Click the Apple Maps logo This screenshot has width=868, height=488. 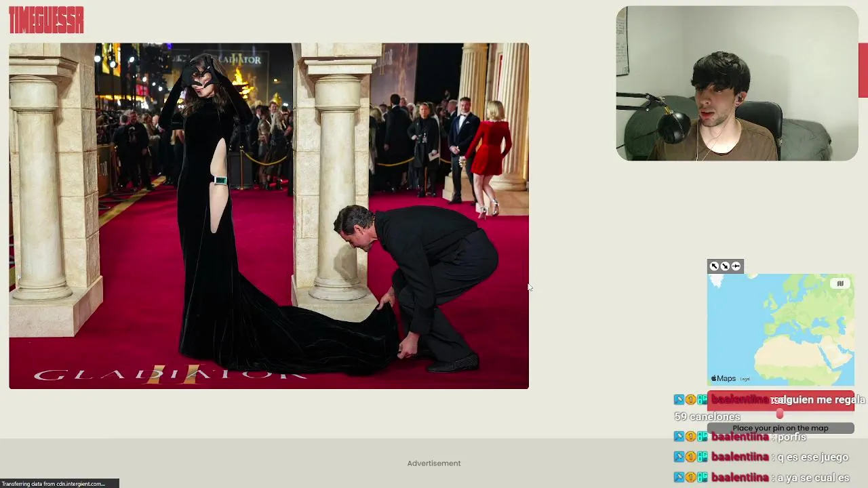pyautogui.click(x=724, y=378)
